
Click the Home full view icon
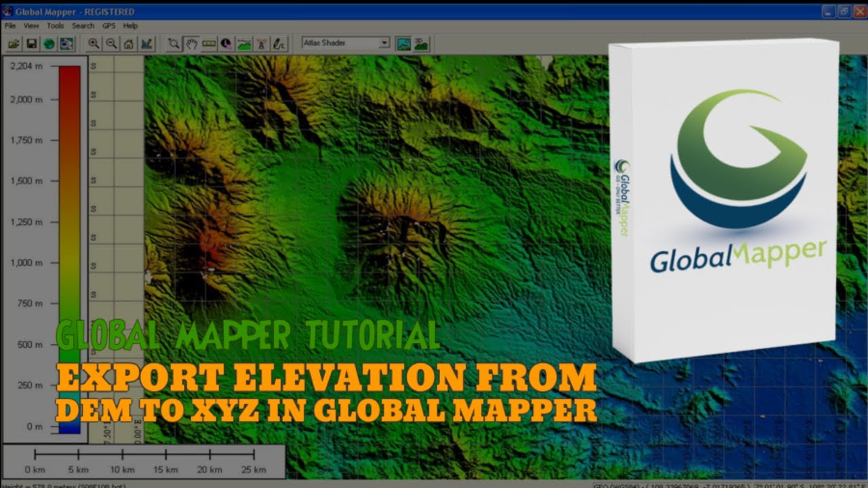tap(129, 43)
